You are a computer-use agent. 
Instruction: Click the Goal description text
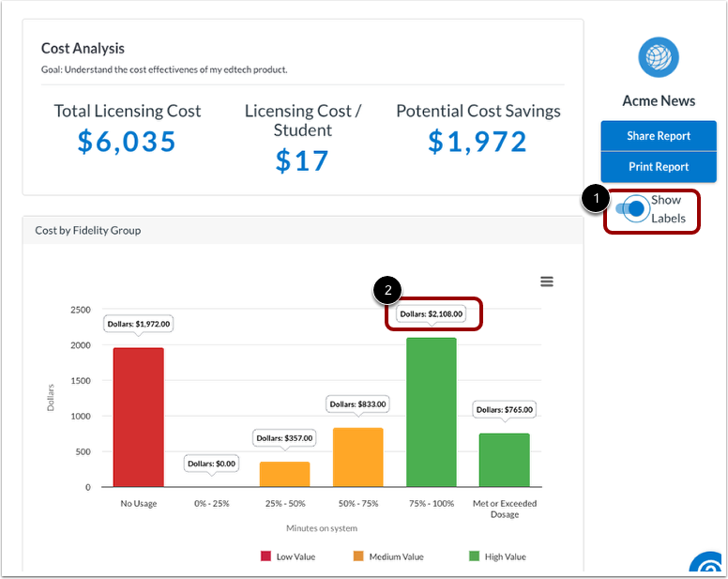[x=164, y=69]
